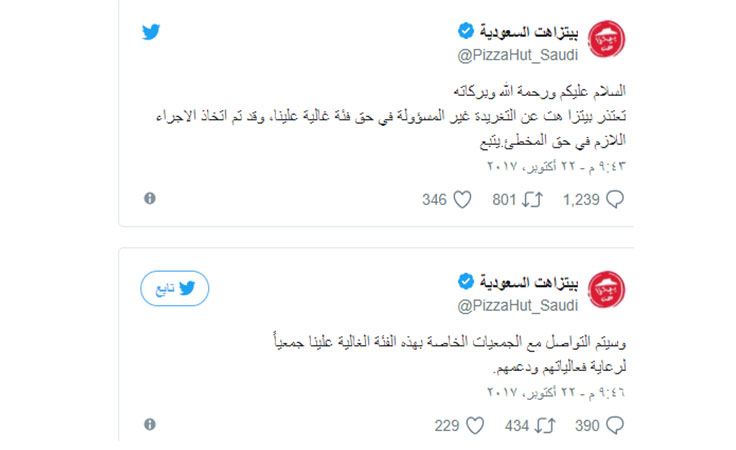
Task: Like the first tweet via heart icon
Action: [462, 199]
